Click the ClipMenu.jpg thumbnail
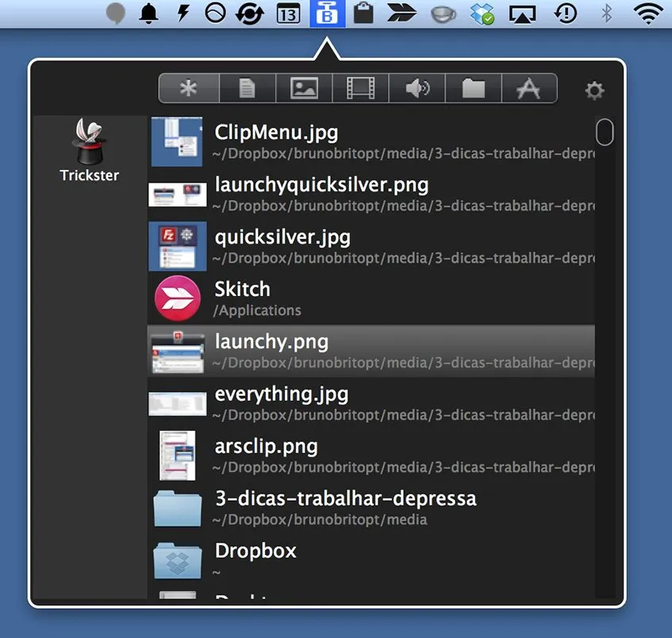672x638 pixels. tap(177, 141)
